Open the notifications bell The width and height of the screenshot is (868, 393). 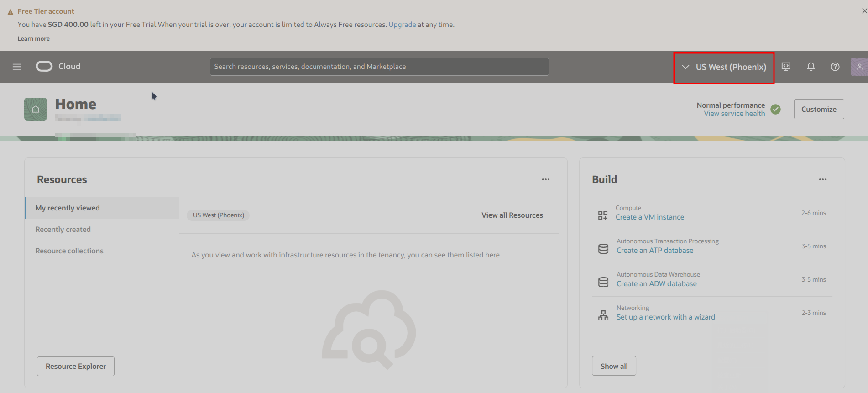[811, 67]
